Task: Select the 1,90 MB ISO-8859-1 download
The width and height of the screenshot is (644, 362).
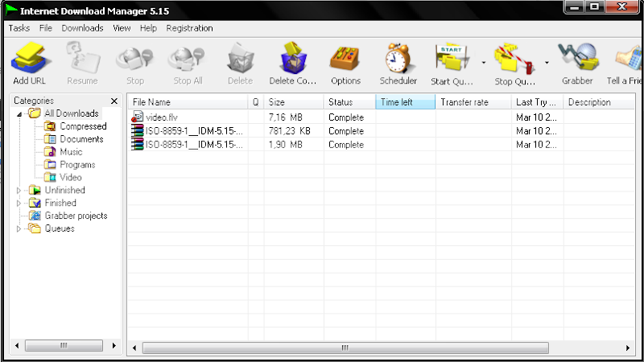Action: click(x=381, y=145)
